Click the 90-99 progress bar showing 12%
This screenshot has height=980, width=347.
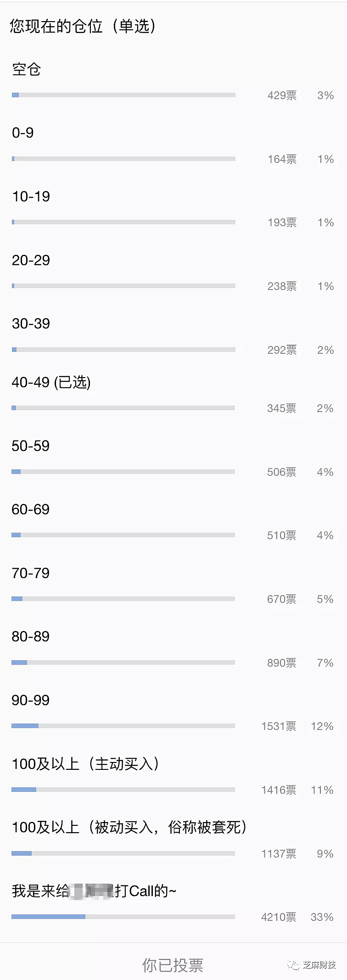tap(123, 726)
